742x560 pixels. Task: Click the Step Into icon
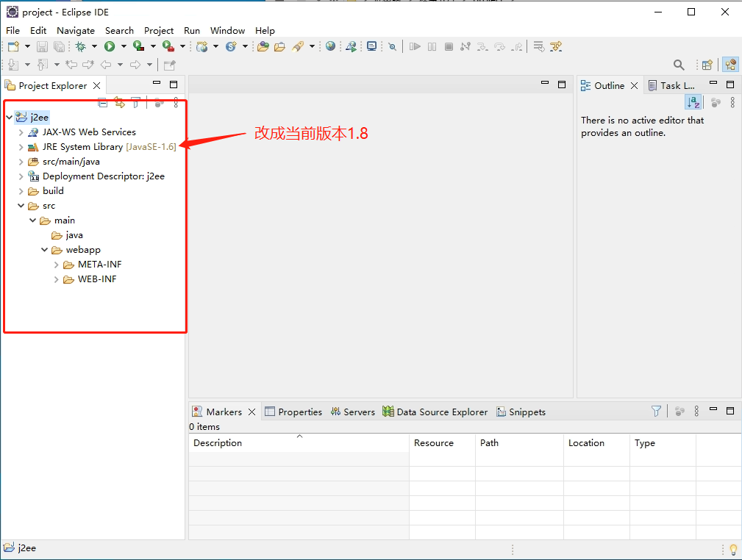pos(482,46)
